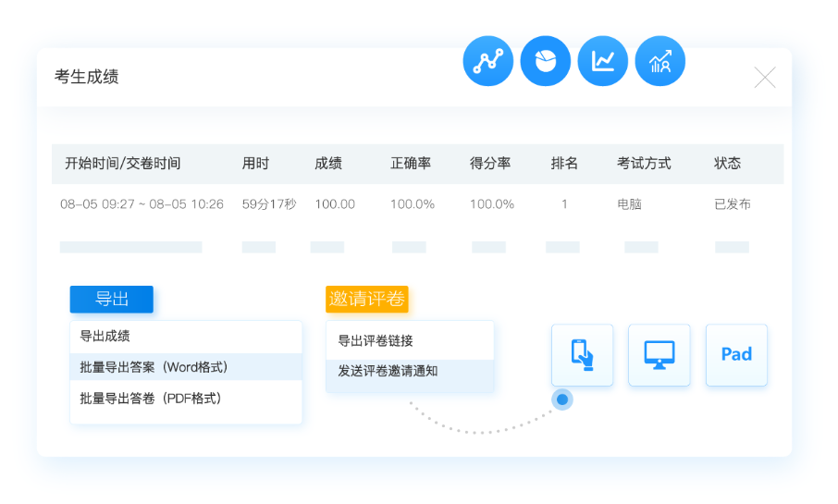838x504 pixels.
Task: Click the user ranking analysis icon
Action: coord(659,62)
